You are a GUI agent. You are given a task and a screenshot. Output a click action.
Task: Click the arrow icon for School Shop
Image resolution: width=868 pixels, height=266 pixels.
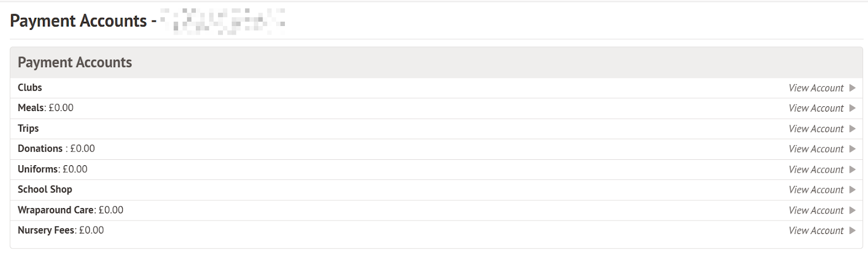[852, 190]
